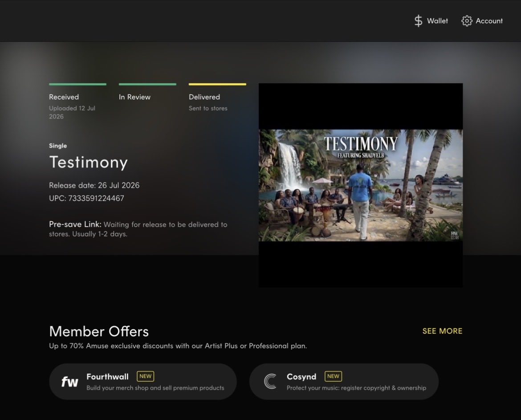
Task: Click the Fourthwall fw logo icon
Action: coord(70,382)
